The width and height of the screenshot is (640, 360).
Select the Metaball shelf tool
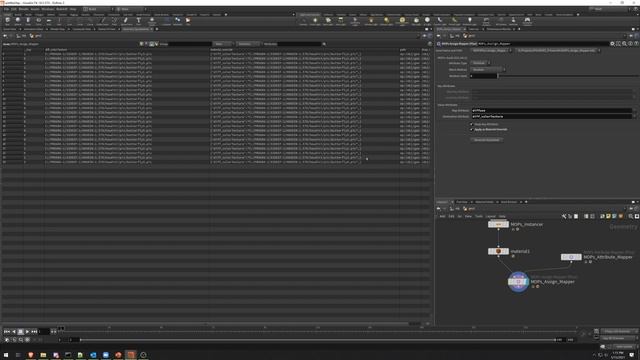178,21
